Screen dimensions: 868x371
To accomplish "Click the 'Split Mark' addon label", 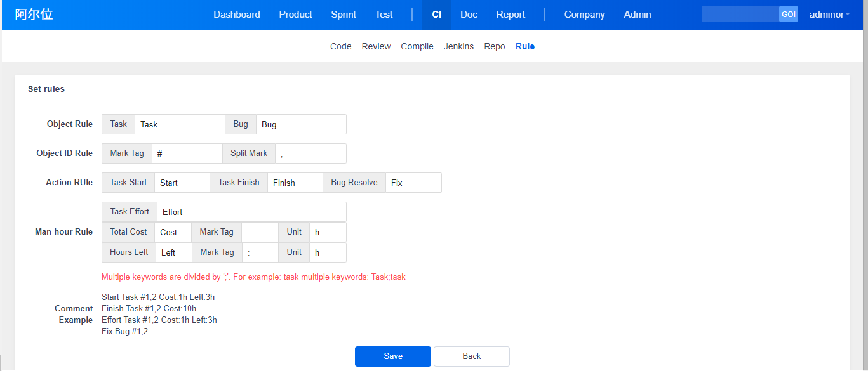I will tap(249, 153).
